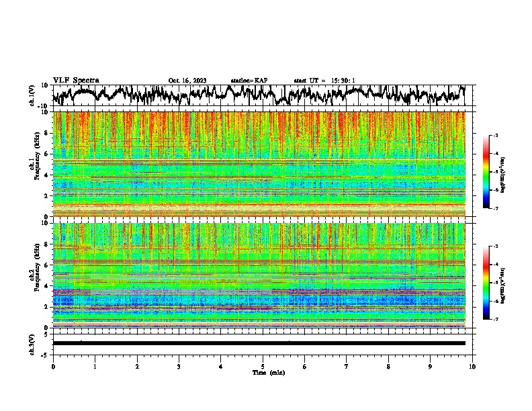Screen dimensions: 532x411
Task: Click the "VLF Spectra" plot title
Action: point(76,81)
